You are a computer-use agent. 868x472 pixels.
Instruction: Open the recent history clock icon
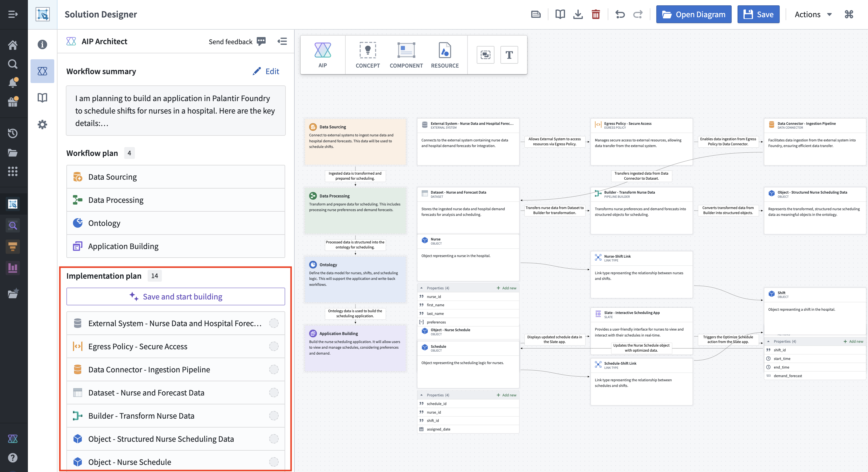[13, 133]
